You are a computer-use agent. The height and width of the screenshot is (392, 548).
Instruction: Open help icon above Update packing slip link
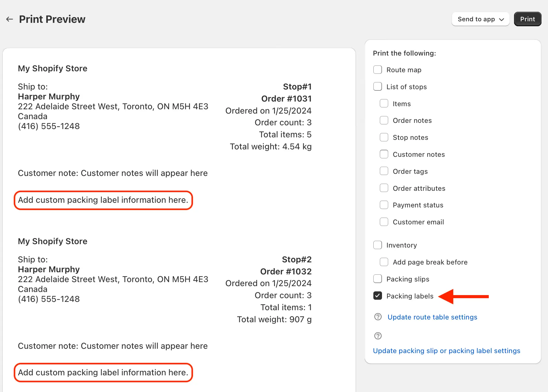(378, 336)
